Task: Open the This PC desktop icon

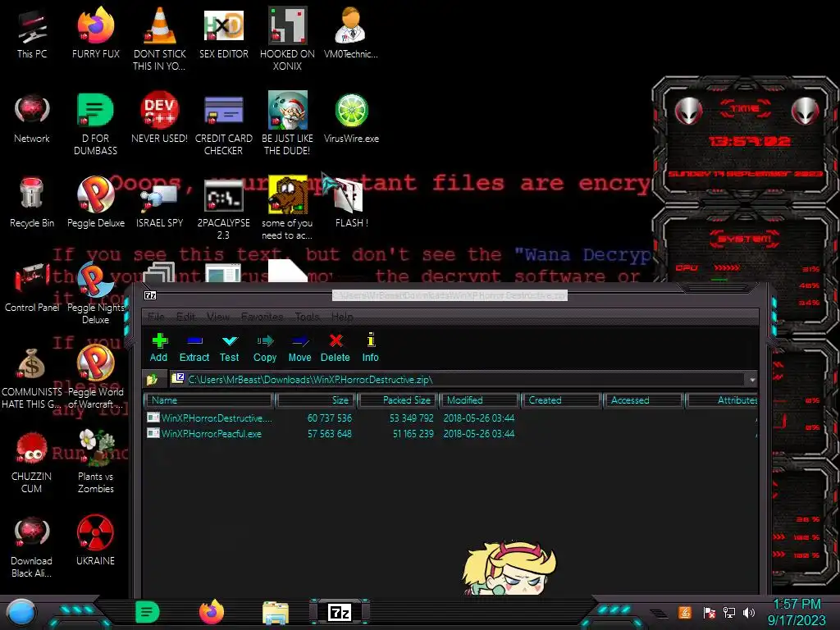Action: (32, 33)
